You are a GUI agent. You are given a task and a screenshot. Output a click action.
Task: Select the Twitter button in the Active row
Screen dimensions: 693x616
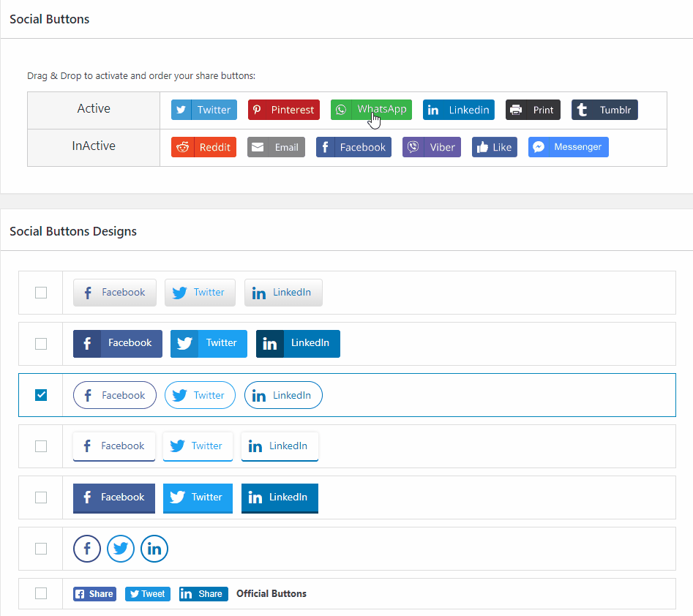click(x=204, y=110)
